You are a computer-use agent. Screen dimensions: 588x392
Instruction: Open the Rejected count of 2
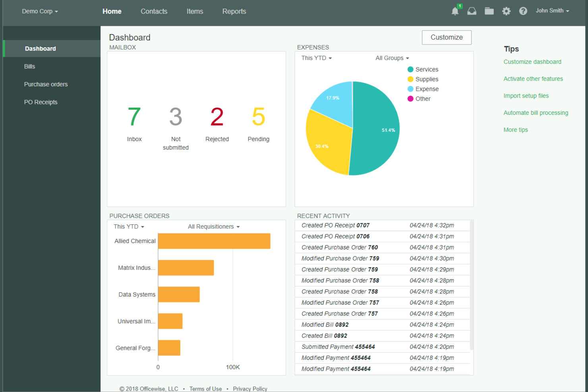coord(217,117)
